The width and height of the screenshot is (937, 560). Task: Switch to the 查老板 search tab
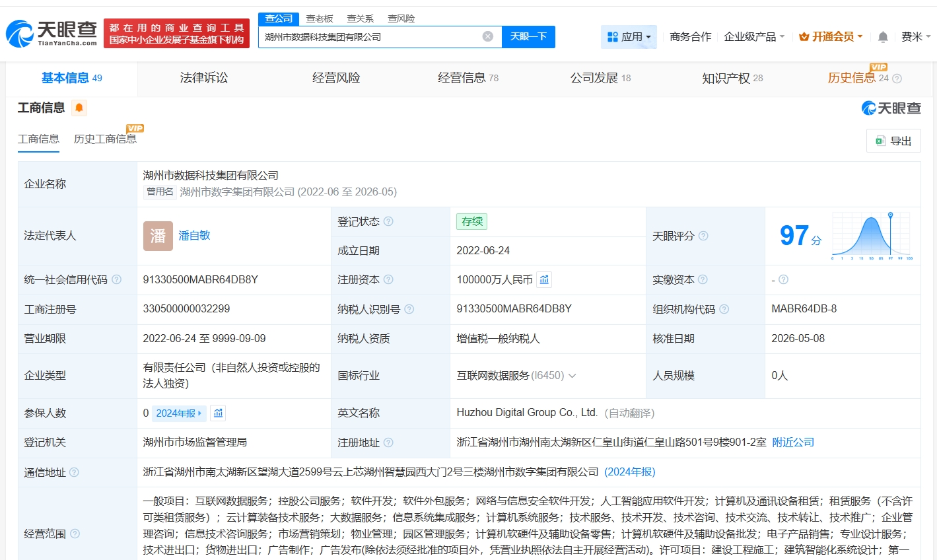pyautogui.click(x=320, y=18)
